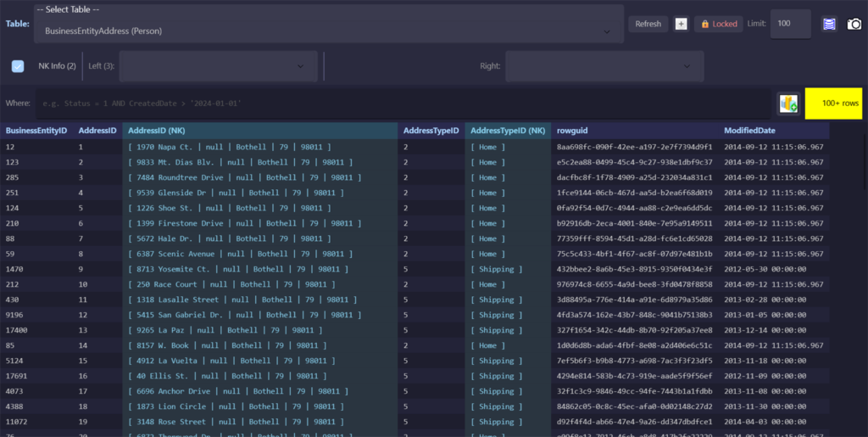Select the 9265 La Paz address cell
Viewport: 868px width, 437px height.
tap(259, 330)
